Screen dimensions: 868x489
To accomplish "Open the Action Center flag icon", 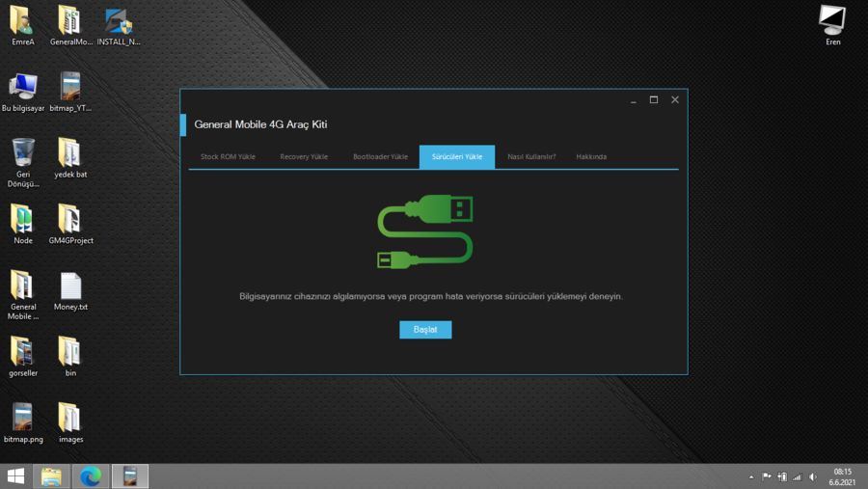I will (x=766, y=476).
